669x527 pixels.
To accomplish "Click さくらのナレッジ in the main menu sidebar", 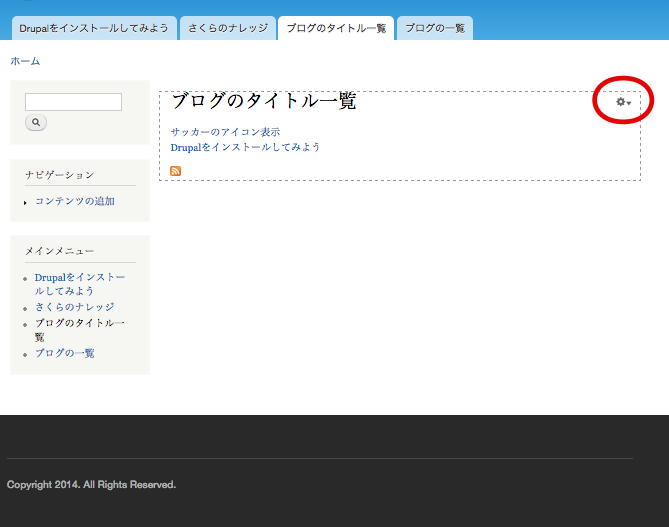I will pyautogui.click(x=75, y=307).
